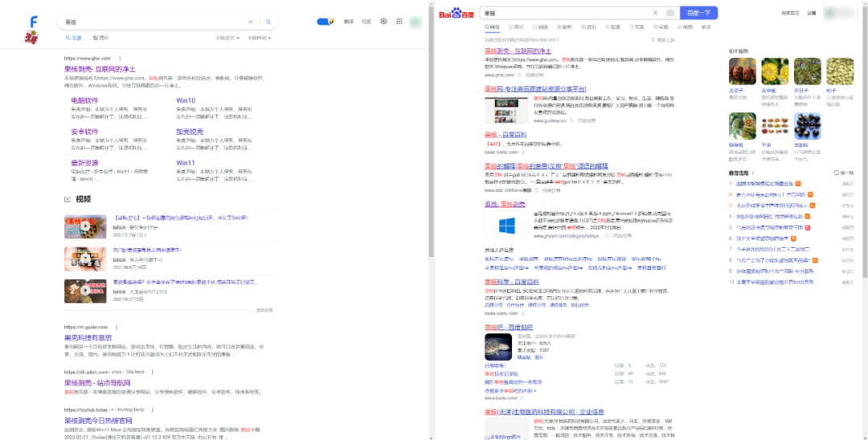Open the apps grid icon in left window
The image size is (868, 440).
pyautogui.click(x=399, y=22)
